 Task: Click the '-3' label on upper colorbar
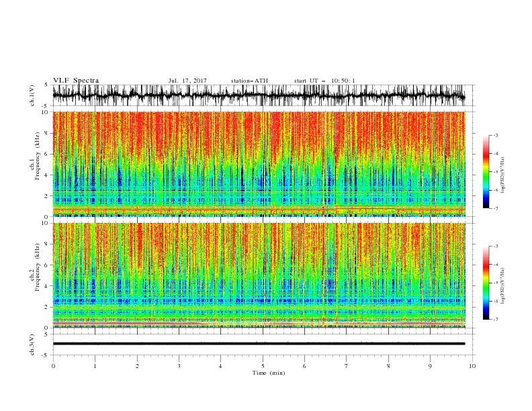tap(495, 135)
